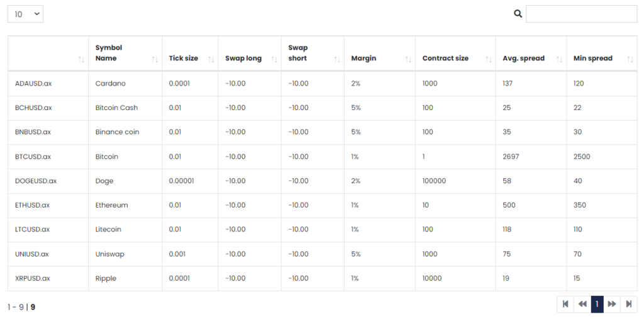This screenshot has height=319, width=644.
Task: Open the rows-per-page dropdown showing 10
Action: (25, 14)
